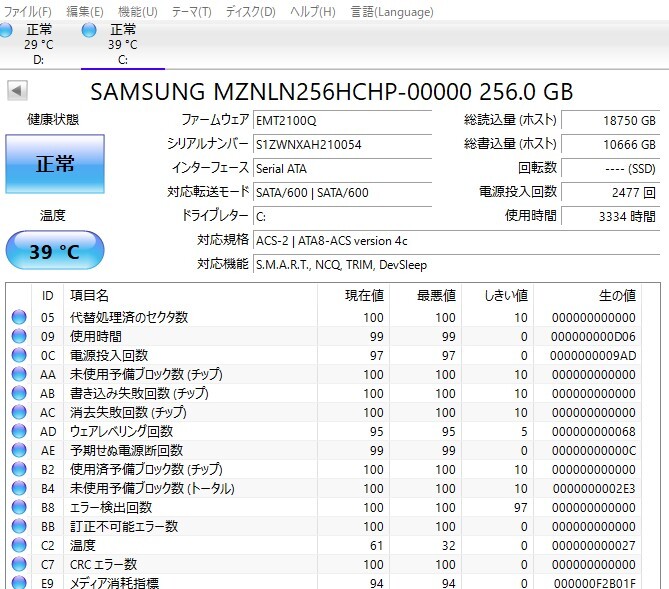
Task: Click the firmware field EMT2100Q
Action: tap(343, 121)
